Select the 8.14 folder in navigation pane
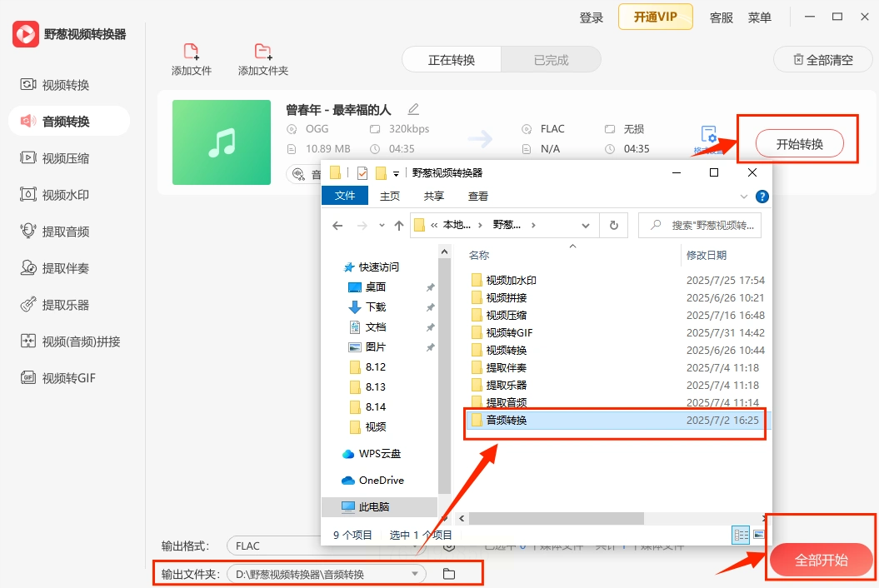The width and height of the screenshot is (879, 588). [x=367, y=407]
